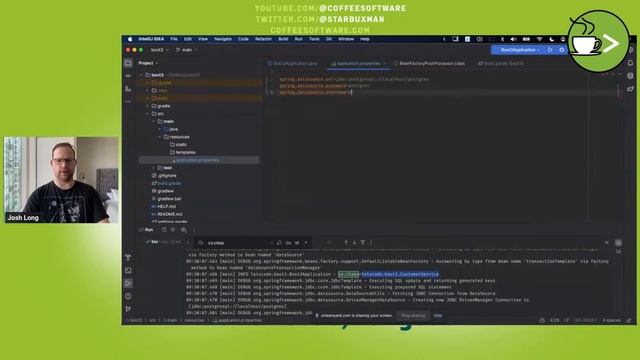This screenshot has height=360, width=640.
Task: Run Boot3Application with the play icon
Action: click(550, 50)
